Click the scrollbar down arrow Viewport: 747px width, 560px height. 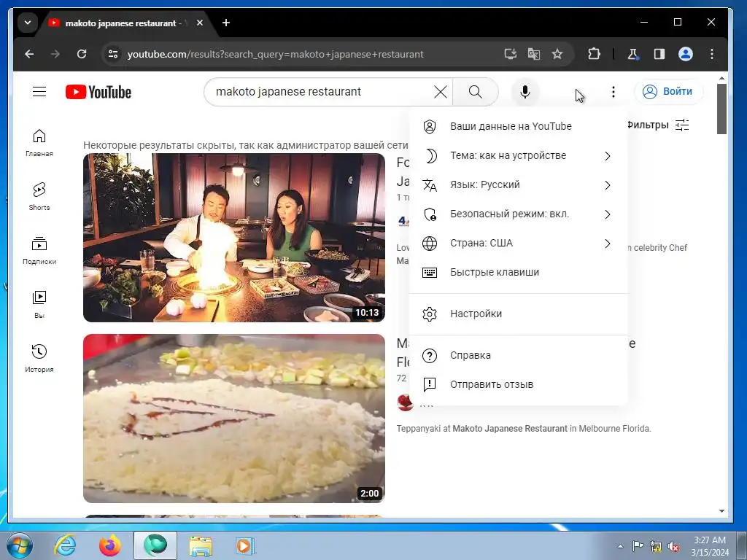pos(721,511)
